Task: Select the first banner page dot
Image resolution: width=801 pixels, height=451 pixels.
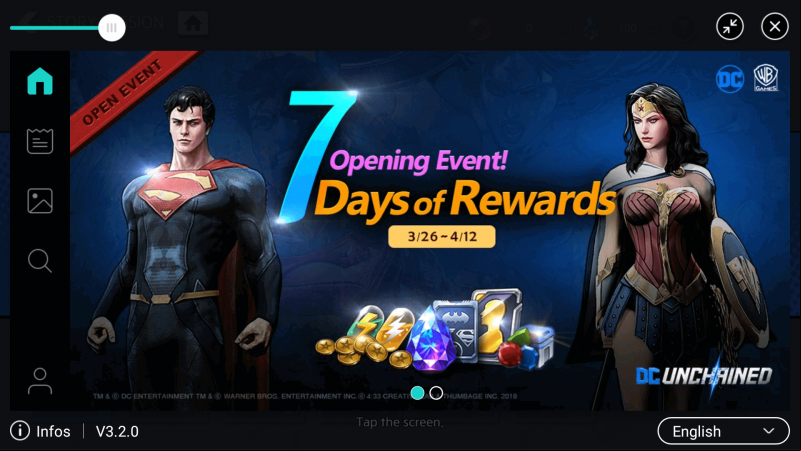Action: 417,392
